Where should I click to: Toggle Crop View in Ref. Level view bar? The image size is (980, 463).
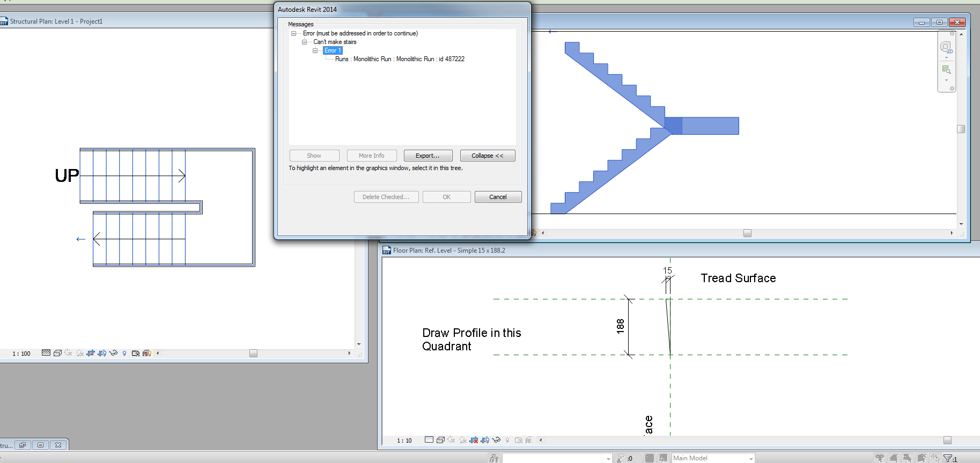[474, 440]
